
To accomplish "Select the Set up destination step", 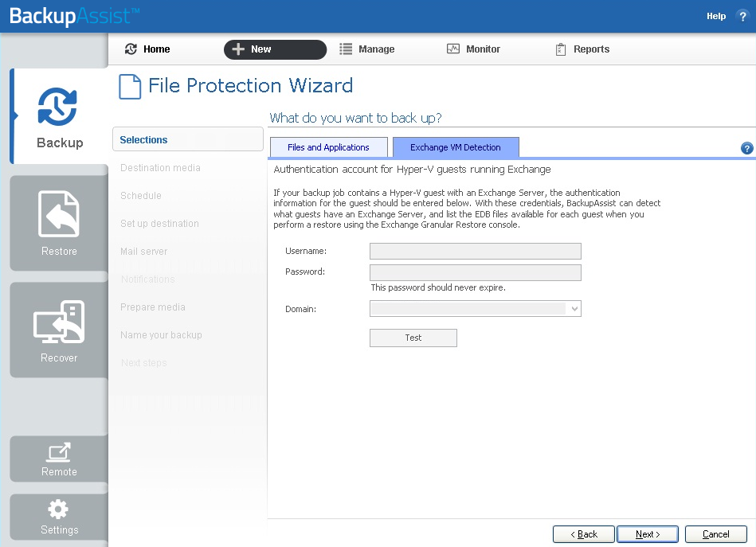I will point(159,224).
